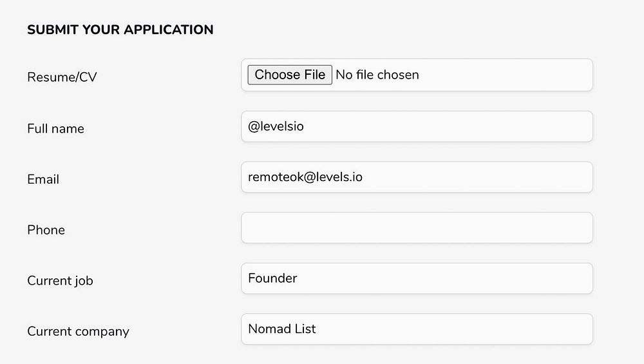Click into the empty Phone field
The height and width of the screenshot is (364, 644).
coord(417,228)
